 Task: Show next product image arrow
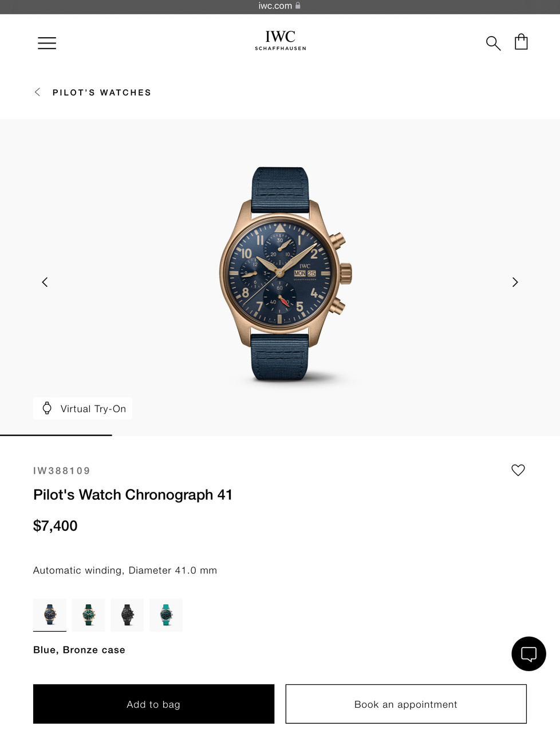click(515, 282)
